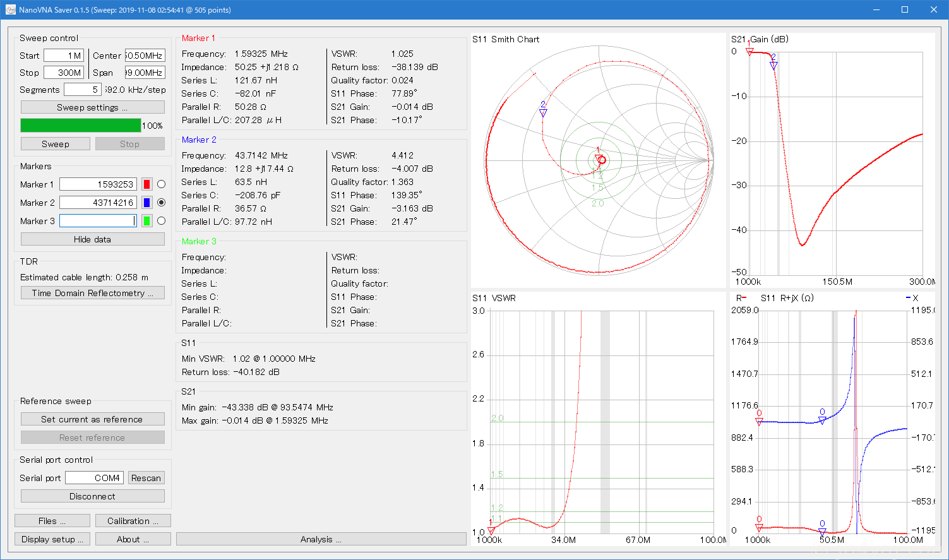Click Marker 2 Impedance value 12.8 +j17.44
Screen dimensions: 949x560
pos(264,169)
